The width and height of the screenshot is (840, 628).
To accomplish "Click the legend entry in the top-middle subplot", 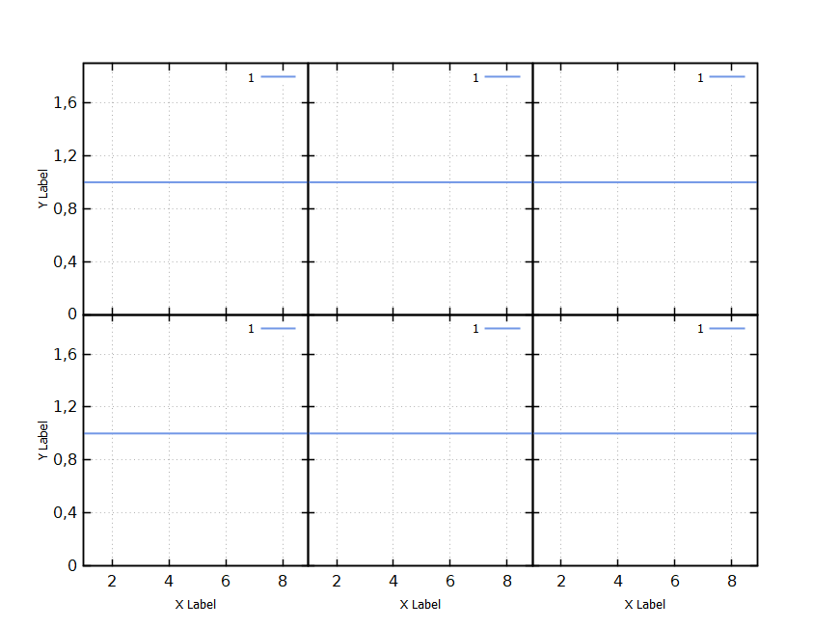I will pos(496,77).
